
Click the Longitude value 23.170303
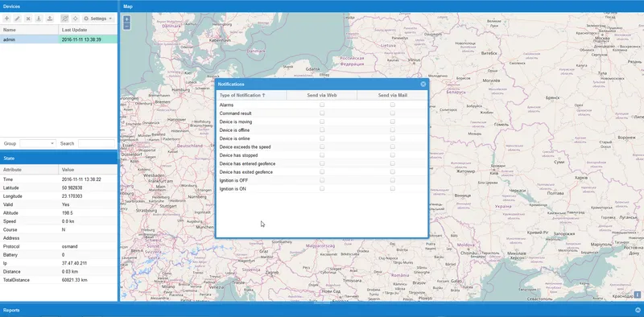pyautogui.click(x=72, y=196)
